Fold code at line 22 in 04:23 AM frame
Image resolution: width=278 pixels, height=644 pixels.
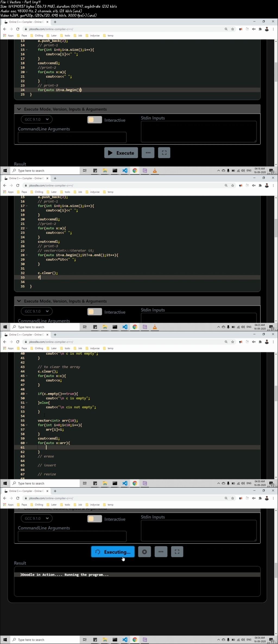[27, 228]
